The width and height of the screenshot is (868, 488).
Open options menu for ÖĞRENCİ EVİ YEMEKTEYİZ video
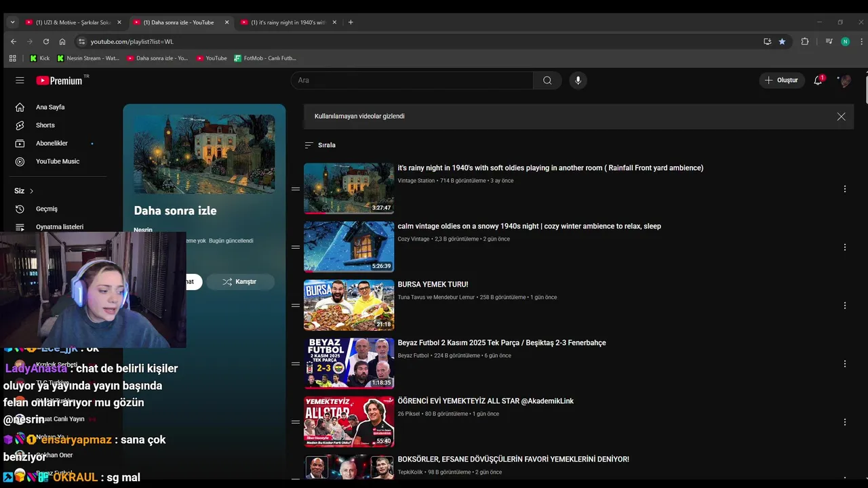pyautogui.click(x=844, y=422)
